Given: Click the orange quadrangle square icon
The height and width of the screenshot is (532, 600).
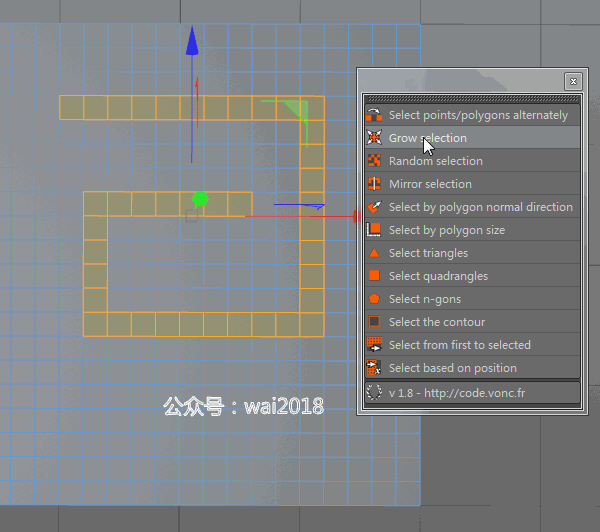Looking at the screenshot, I should (x=374, y=276).
